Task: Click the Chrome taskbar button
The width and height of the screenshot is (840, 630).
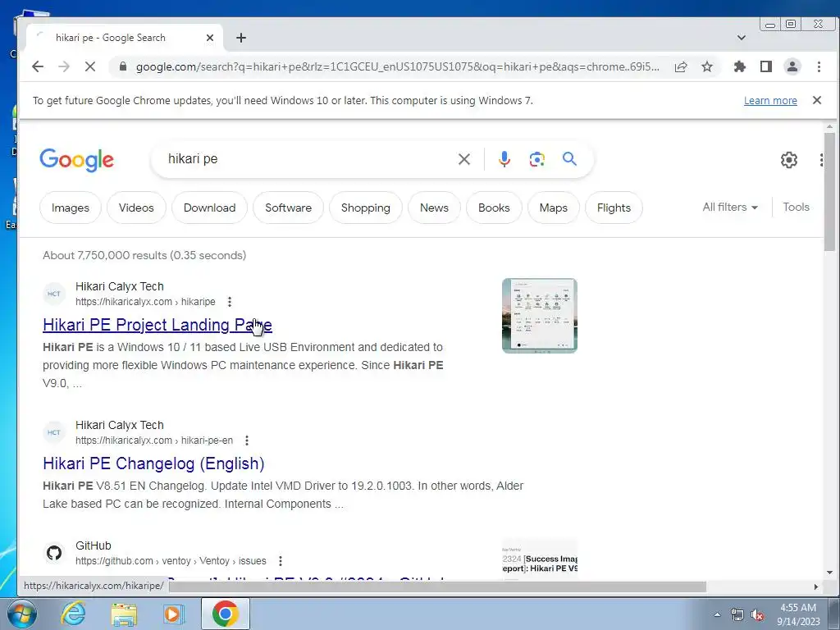Action: 225,614
